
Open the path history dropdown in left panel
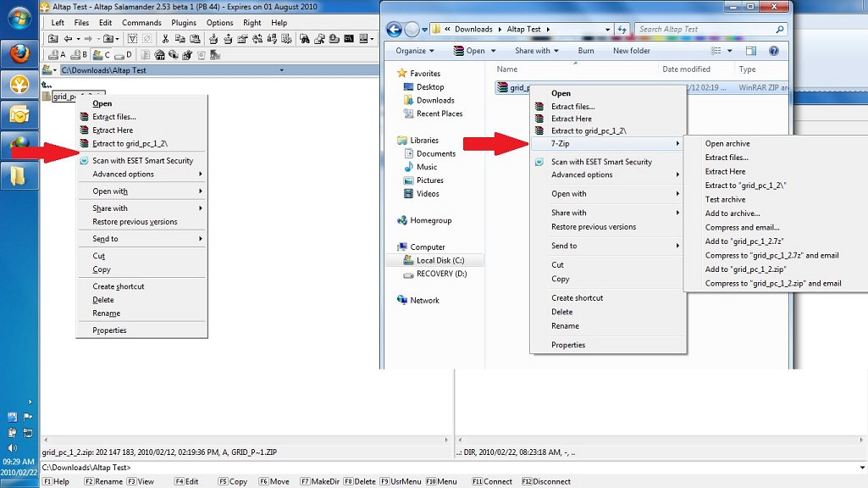click(281, 70)
